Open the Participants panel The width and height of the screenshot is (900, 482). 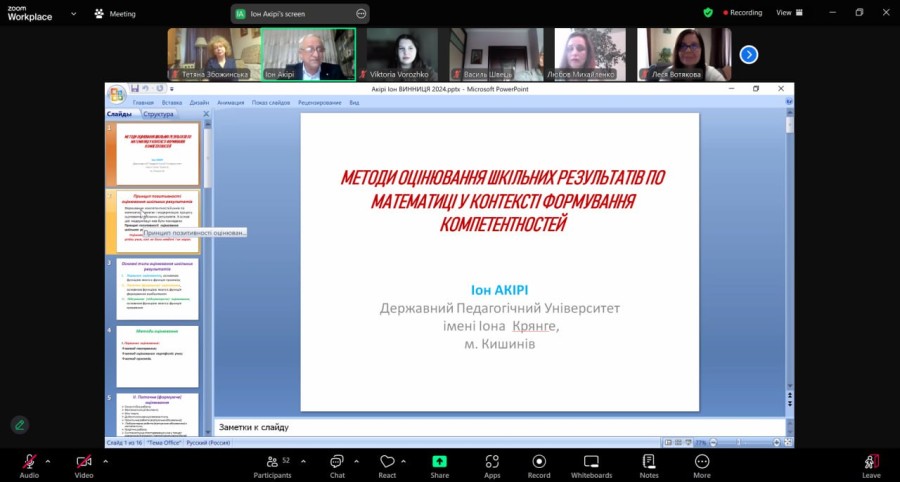click(273, 466)
